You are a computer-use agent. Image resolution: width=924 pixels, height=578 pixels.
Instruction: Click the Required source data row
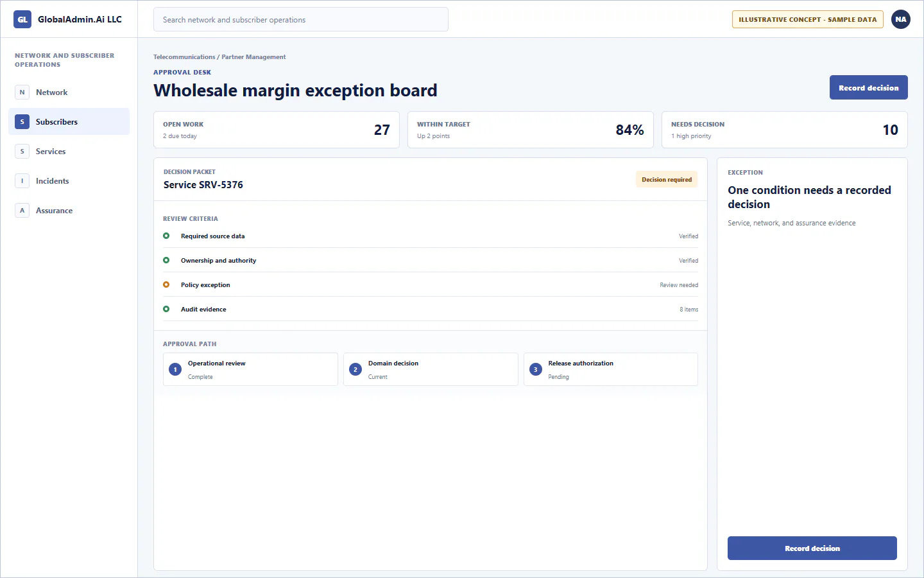pos(431,236)
